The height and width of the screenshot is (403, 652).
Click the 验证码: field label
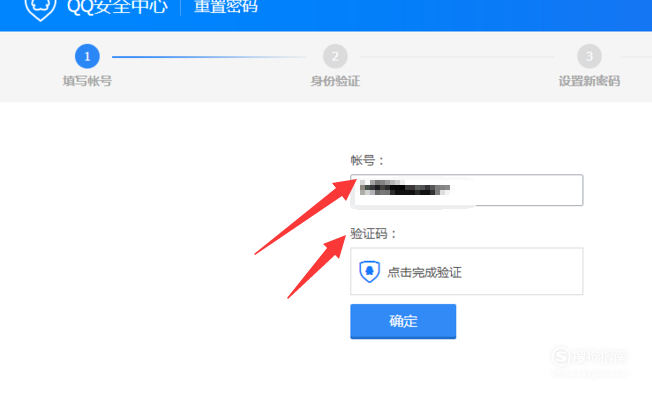point(373,234)
